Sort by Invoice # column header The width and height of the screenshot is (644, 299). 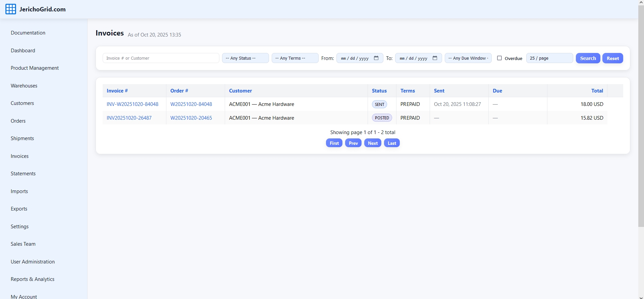click(117, 91)
